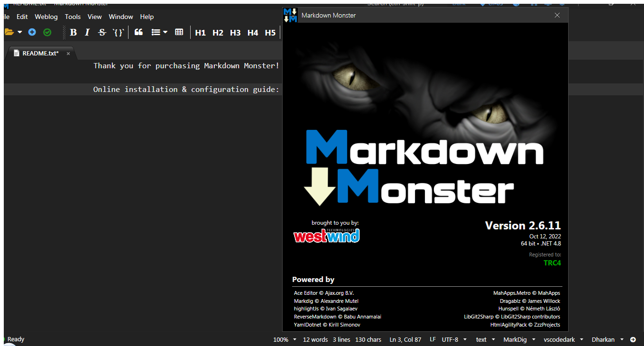Open the Tools menu
Image resolution: width=644 pixels, height=346 pixels.
(x=73, y=17)
